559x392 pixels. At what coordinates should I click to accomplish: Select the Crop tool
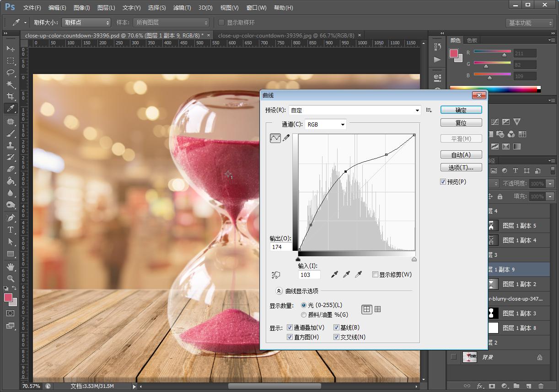[10, 96]
